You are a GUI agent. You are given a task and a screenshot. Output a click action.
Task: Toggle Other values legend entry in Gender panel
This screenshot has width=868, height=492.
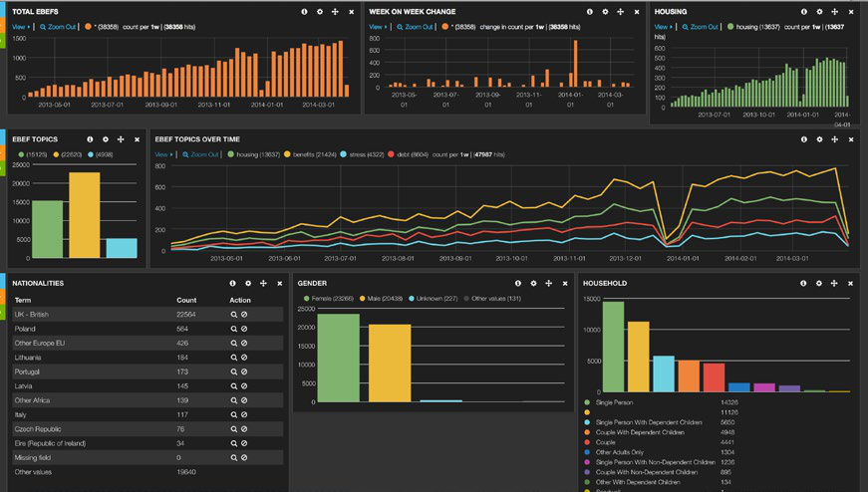point(492,299)
